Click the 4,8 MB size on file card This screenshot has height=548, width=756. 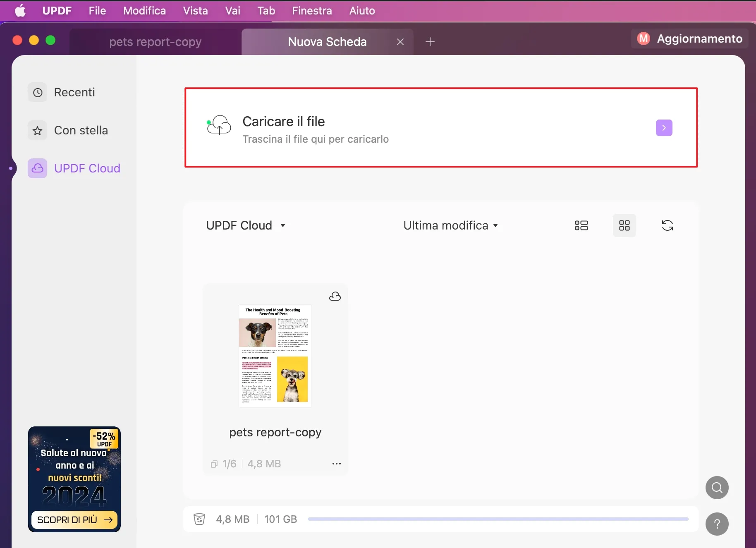(x=264, y=464)
